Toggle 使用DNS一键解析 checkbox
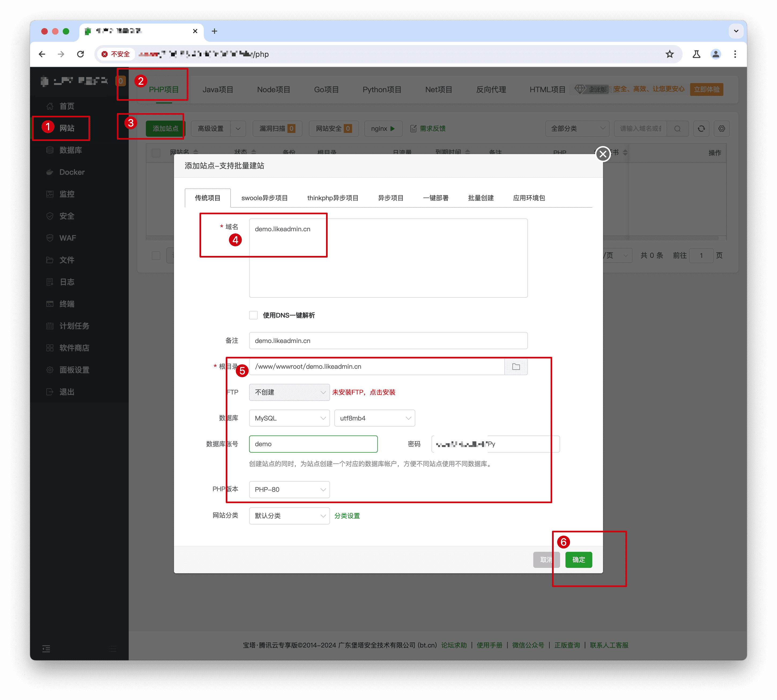777x700 pixels. [x=253, y=315]
